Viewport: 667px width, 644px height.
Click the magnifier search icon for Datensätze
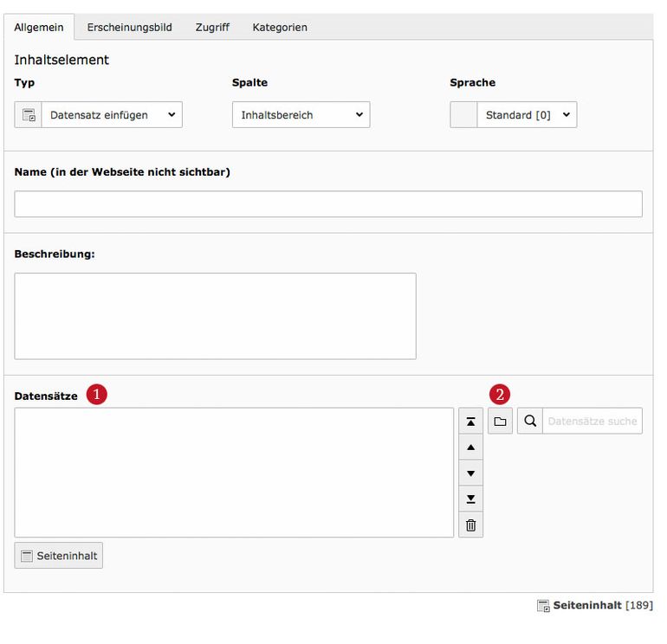(530, 421)
